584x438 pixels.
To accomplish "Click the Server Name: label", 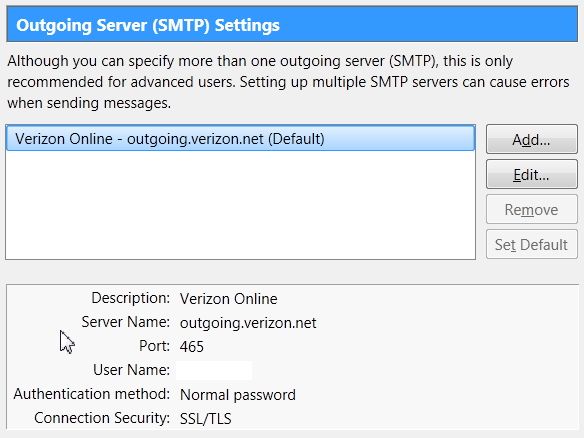I will 126,322.
